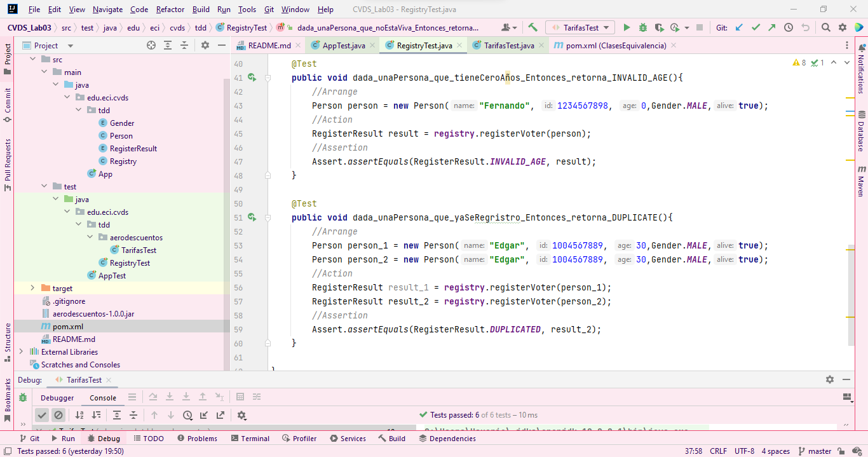Show the hidden editor tabs dropdown

click(848, 46)
